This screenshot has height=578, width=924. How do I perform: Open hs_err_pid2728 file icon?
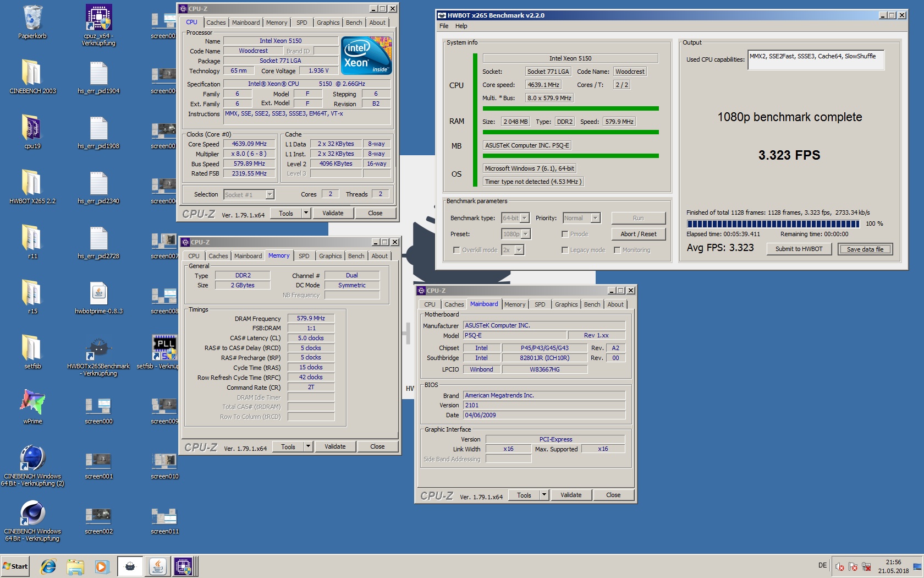98,242
